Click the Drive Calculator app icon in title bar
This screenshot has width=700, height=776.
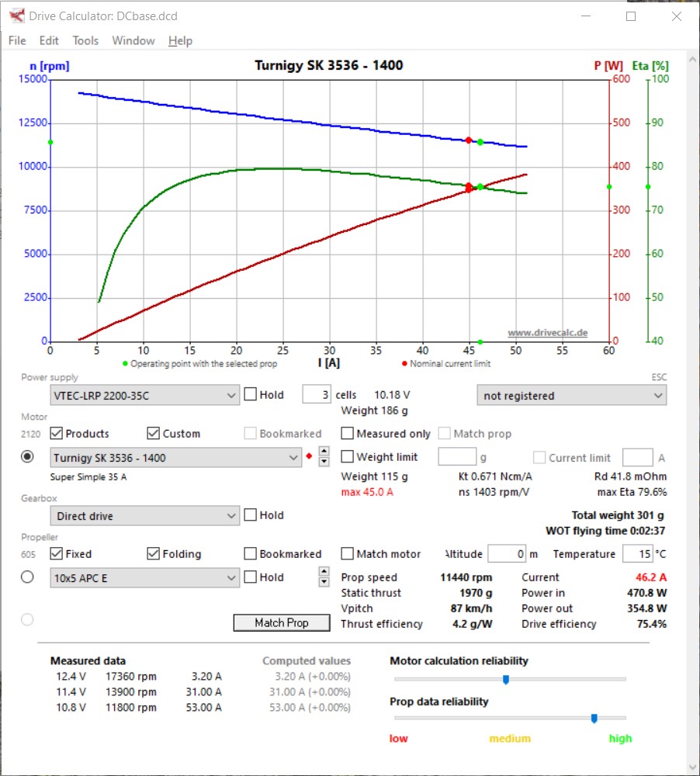pyautogui.click(x=16, y=16)
